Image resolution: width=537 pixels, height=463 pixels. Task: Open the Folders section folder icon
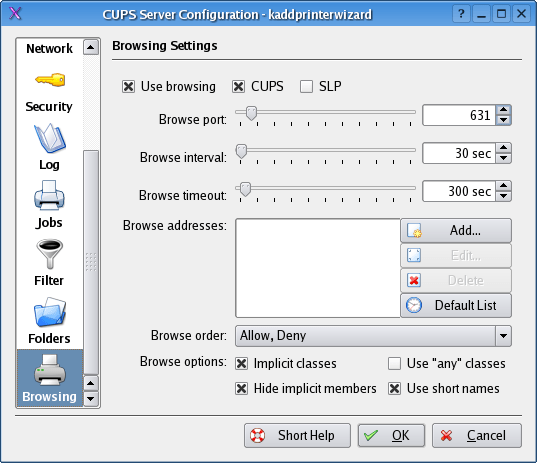50,311
